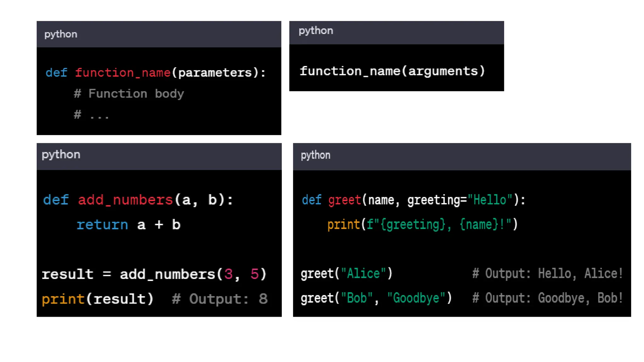
Task: Click the f-string print statement line
Action: tap(422, 225)
